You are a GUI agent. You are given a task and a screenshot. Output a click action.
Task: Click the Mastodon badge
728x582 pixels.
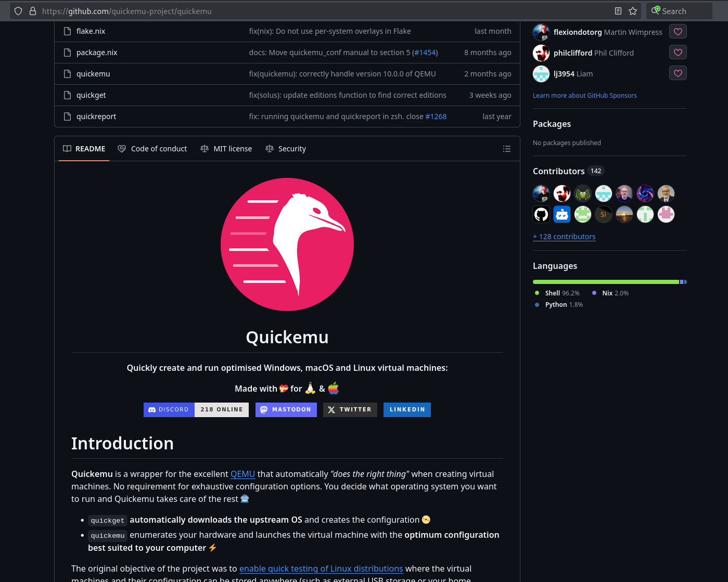286,410
